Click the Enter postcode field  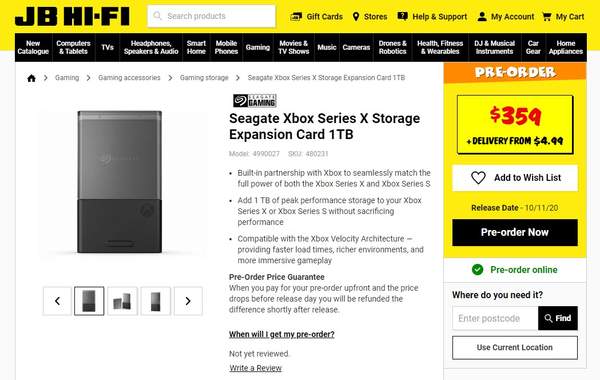(495, 318)
